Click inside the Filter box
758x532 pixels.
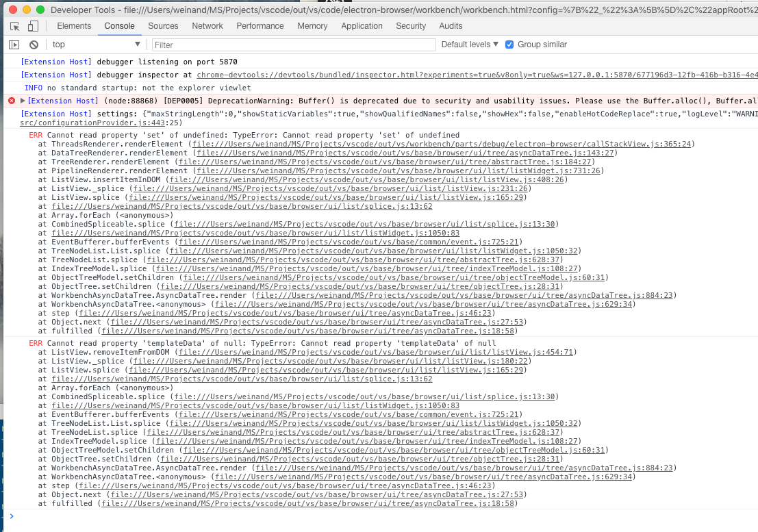click(x=274, y=44)
